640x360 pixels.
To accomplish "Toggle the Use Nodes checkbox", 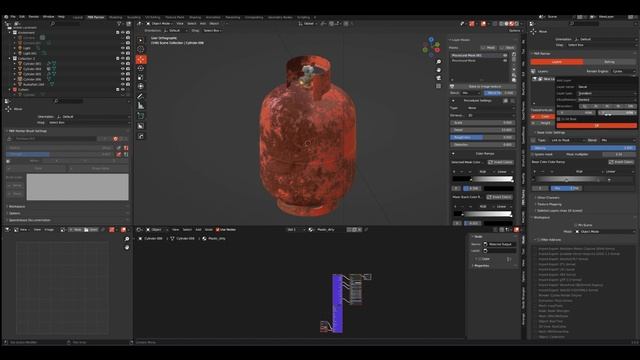I will tap(218, 230).
